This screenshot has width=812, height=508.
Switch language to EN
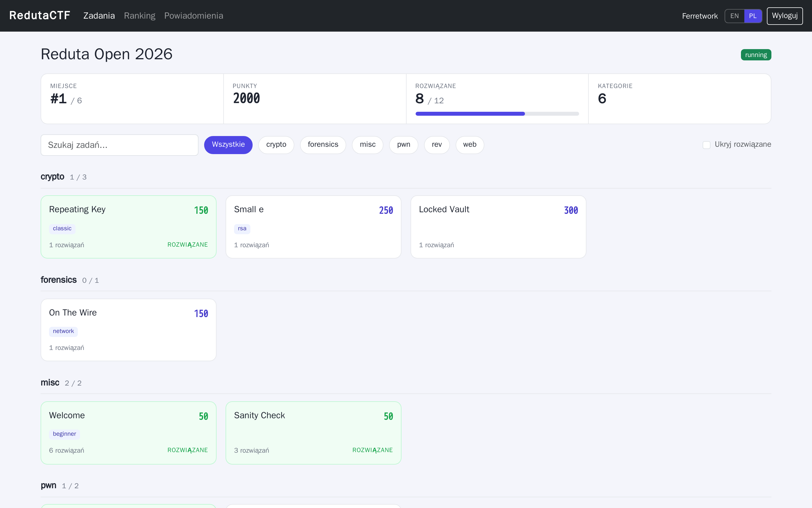(x=734, y=16)
